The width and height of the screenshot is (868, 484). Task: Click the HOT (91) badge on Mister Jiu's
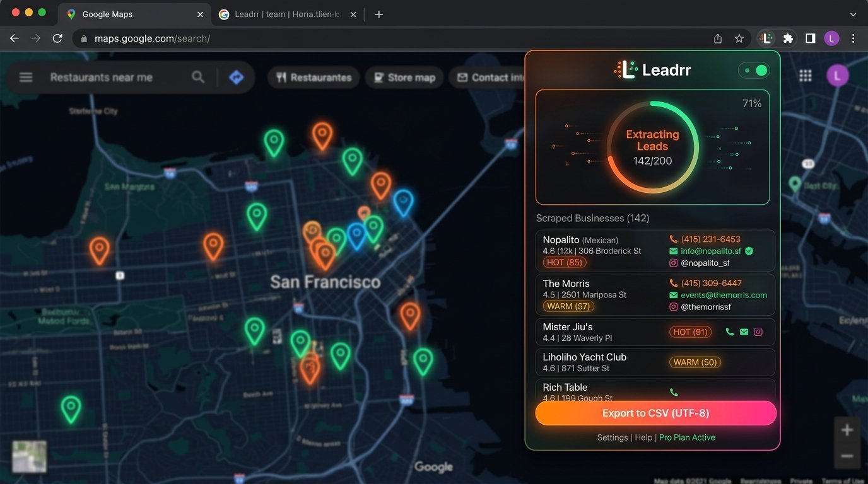pos(691,332)
